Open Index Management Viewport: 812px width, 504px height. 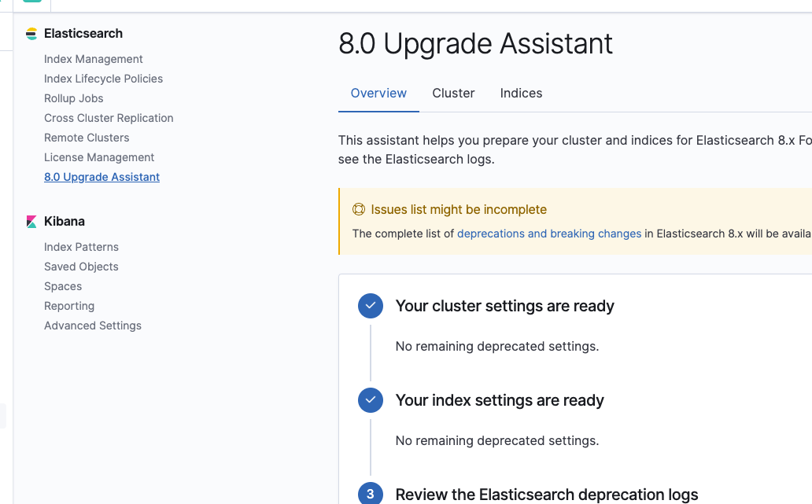tap(93, 59)
